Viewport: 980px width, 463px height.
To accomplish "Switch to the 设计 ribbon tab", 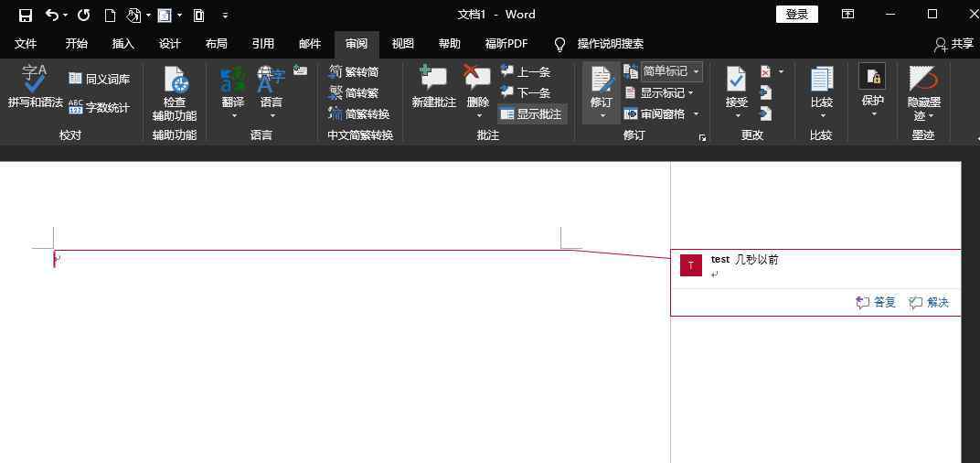I will [x=169, y=44].
